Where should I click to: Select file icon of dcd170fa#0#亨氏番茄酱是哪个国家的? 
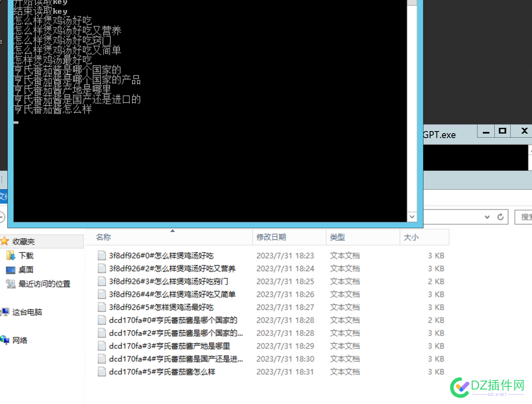coord(102,320)
